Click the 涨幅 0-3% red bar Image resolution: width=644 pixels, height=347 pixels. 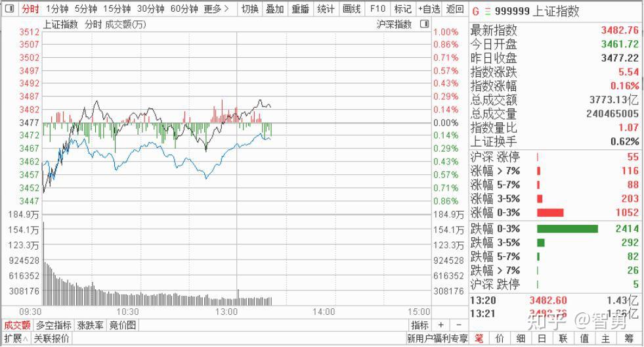550,212
